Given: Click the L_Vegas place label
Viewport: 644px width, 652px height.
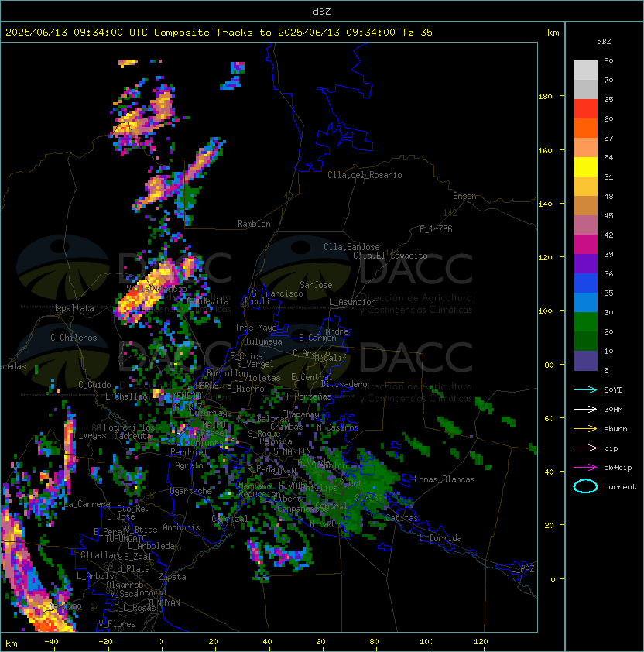Looking at the screenshot, I should 90,435.
